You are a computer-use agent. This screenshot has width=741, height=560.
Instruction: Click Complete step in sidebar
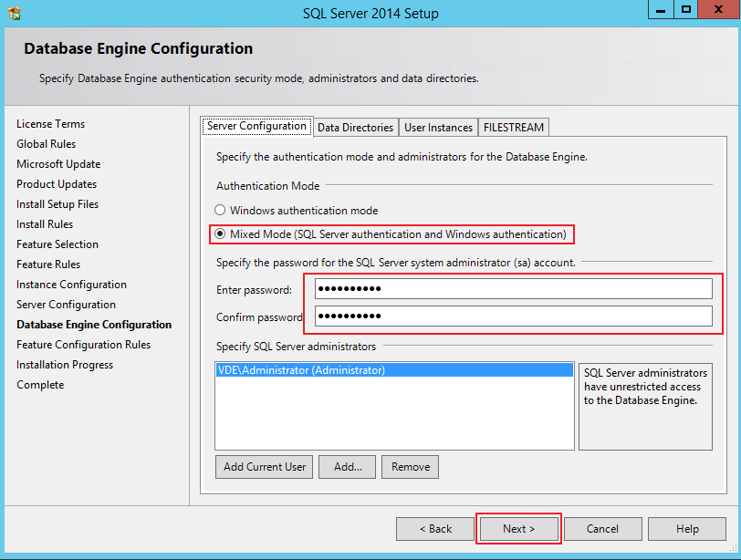coord(40,385)
